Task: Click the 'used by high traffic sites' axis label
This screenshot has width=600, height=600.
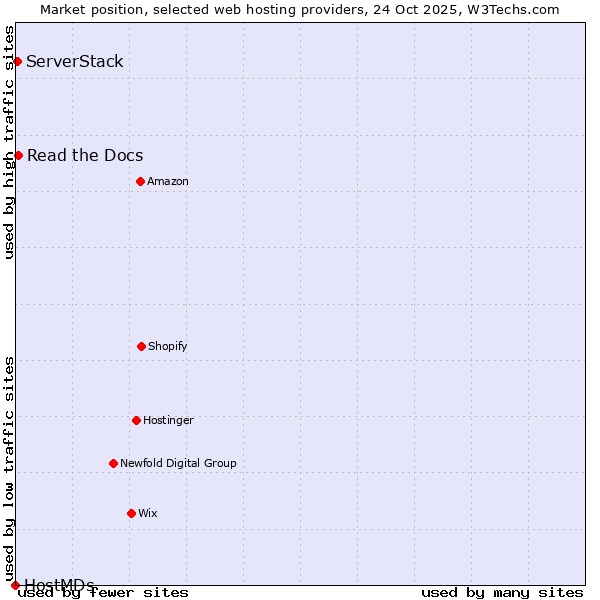Action: coord(10,142)
